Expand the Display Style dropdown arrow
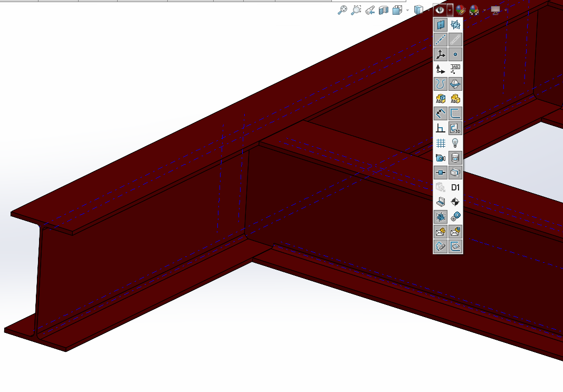The image size is (563, 392). tap(428, 10)
